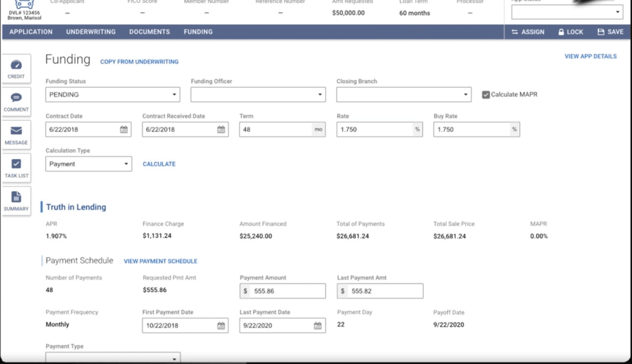Open the Credit sidebar panel
This screenshot has width=632, height=364.
[16, 69]
